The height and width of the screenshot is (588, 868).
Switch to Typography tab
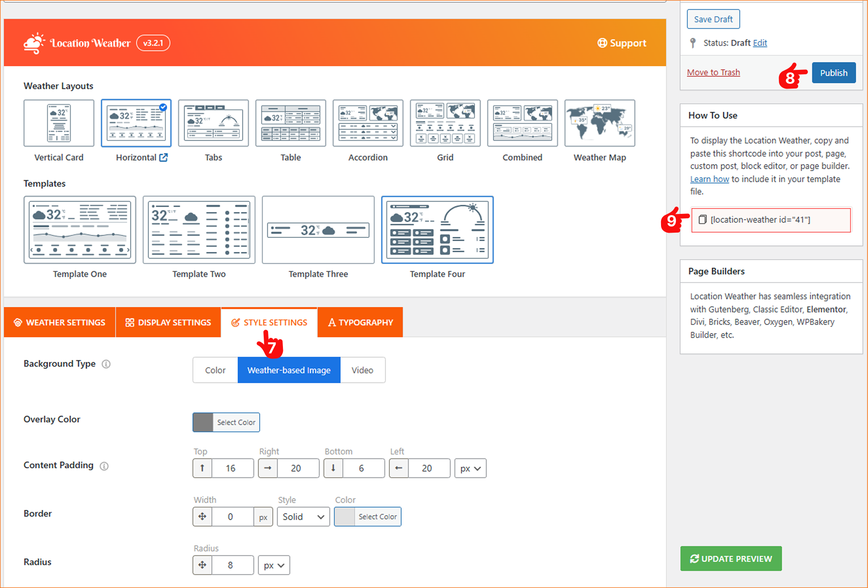pyautogui.click(x=360, y=322)
